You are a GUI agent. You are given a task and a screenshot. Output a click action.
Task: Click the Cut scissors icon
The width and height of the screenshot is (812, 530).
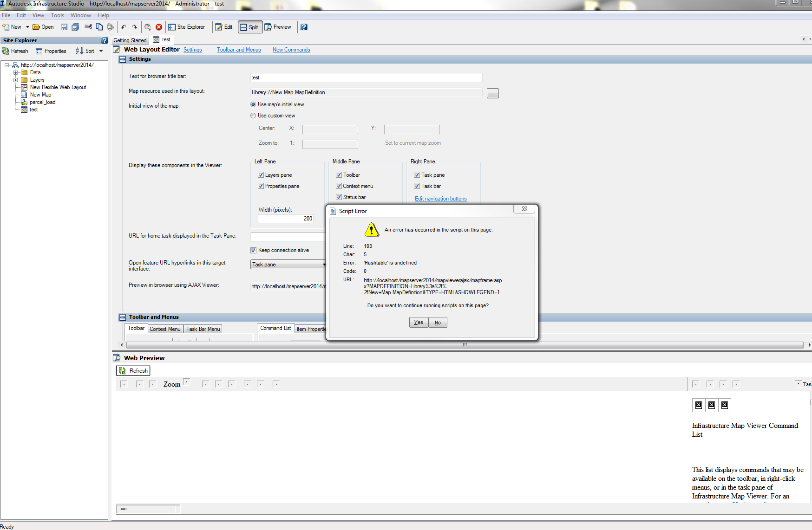click(88, 27)
